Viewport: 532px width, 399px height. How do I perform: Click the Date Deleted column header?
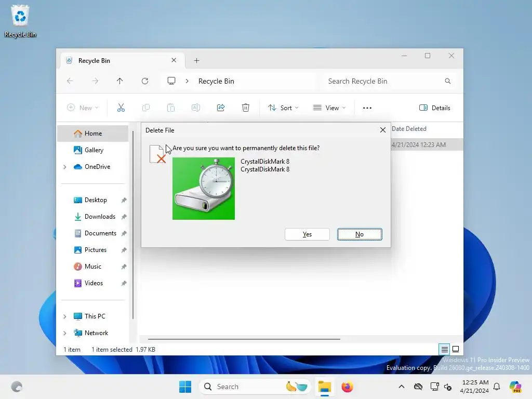tap(409, 129)
